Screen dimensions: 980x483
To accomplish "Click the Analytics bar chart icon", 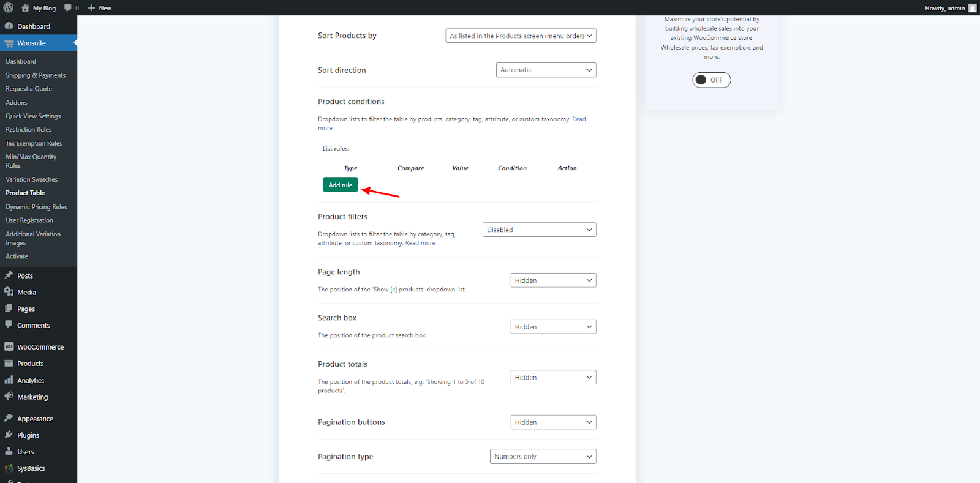I will pyautogui.click(x=9, y=380).
